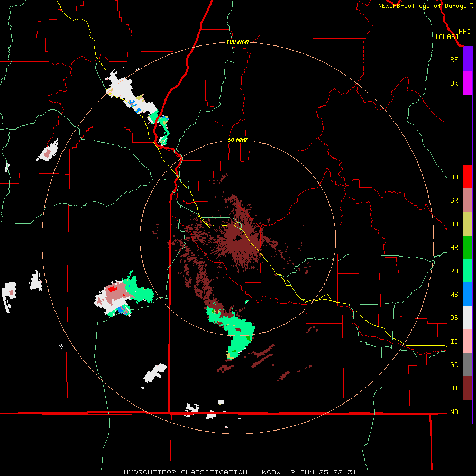Pick the HR dark green legend swatch

point(467,247)
